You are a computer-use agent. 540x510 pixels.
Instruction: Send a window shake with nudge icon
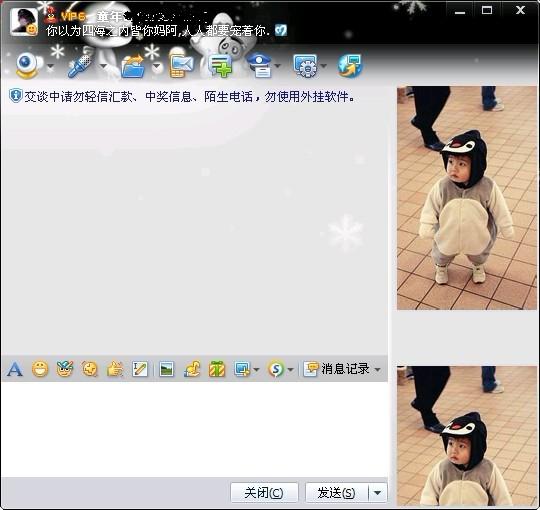tap(90, 370)
